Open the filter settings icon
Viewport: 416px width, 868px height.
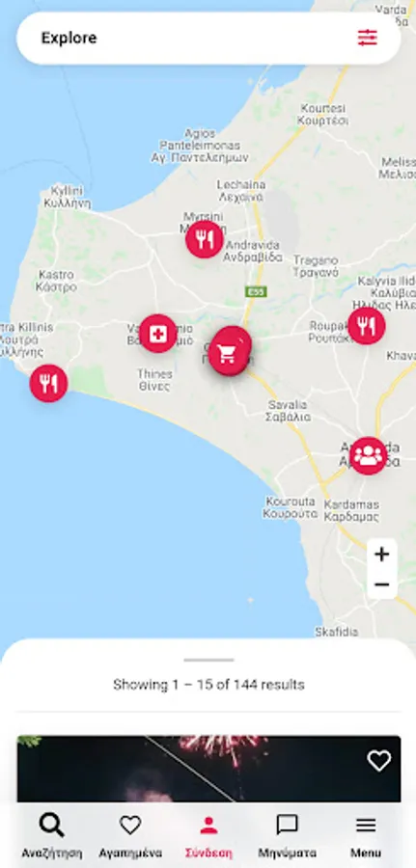[367, 38]
